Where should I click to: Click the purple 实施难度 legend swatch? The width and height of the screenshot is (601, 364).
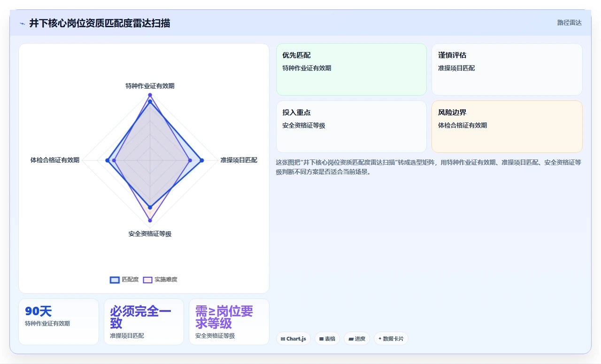point(148,280)
